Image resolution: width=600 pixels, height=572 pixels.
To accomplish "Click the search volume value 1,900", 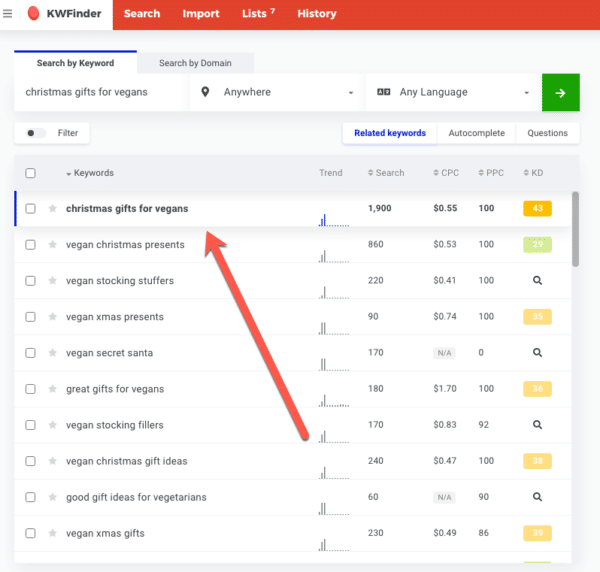I will pyautogui.click(x=380, y=208).
